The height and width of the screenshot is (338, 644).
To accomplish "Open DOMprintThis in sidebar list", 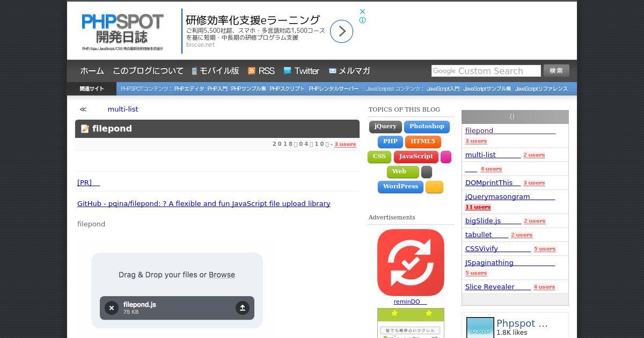I will [x=492, y=182].
